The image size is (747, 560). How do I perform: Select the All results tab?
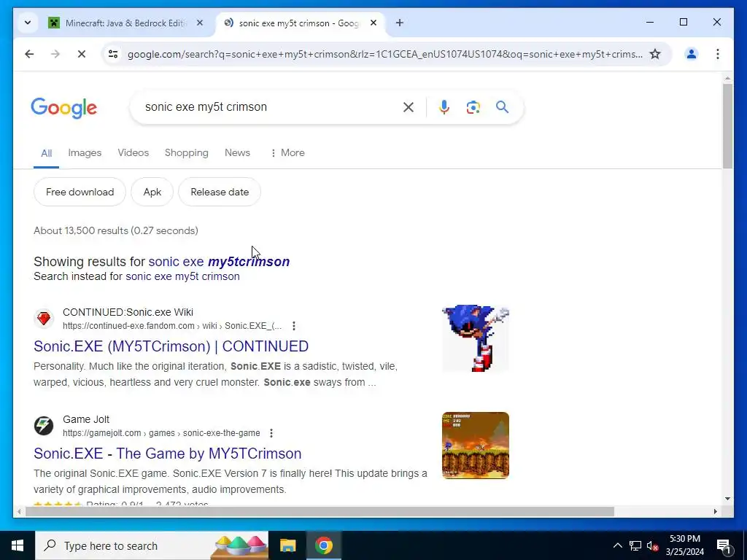point(46,153)
